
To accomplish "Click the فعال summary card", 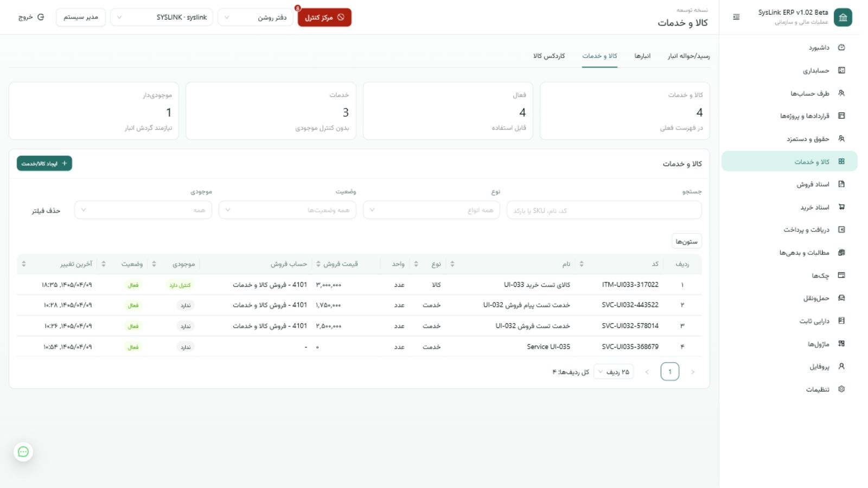I will [x=448, y=111].
